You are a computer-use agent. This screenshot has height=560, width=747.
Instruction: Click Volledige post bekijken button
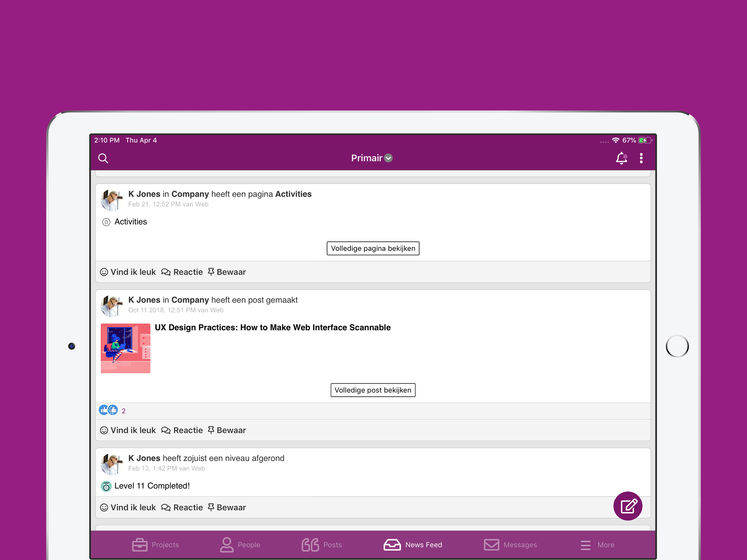coord(373,390)
